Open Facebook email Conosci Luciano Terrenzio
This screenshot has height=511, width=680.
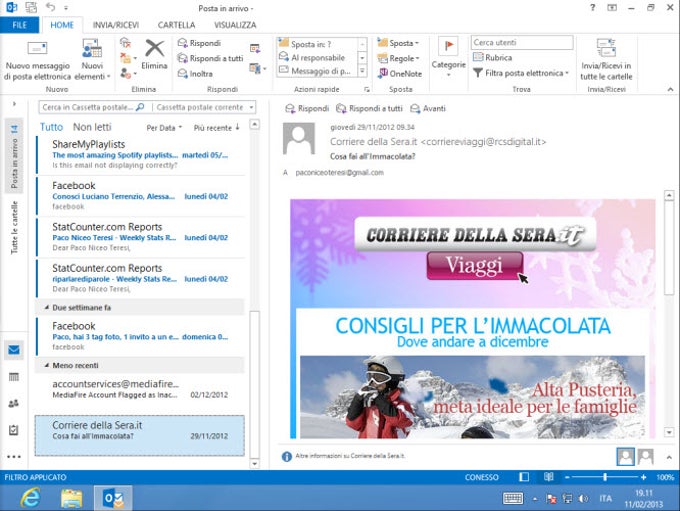pyautogui.click(x=141, y=196)
